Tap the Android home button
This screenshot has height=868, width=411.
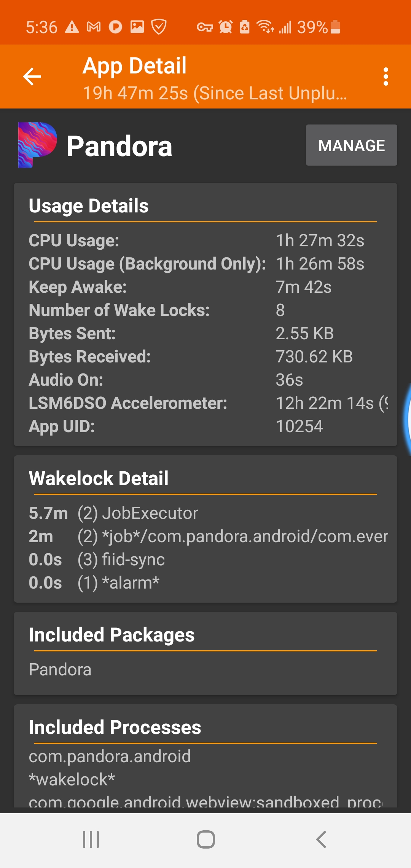[x=205, y=839]
